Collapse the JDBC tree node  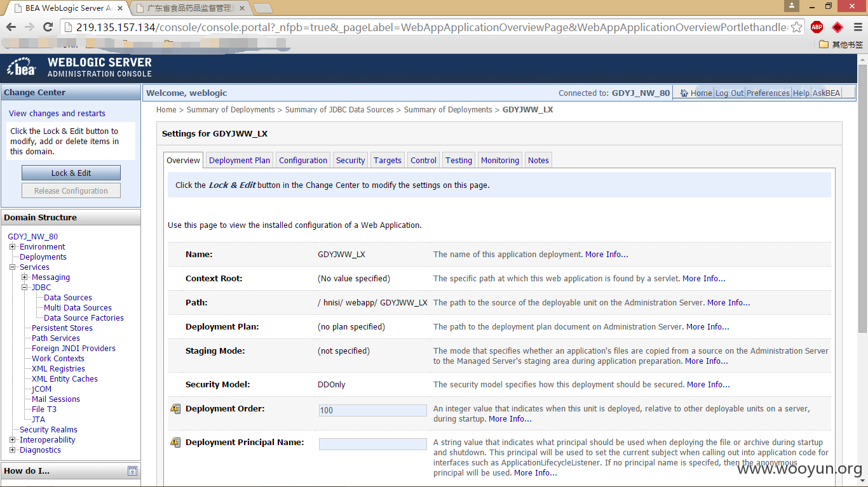[x=25, y=288]
